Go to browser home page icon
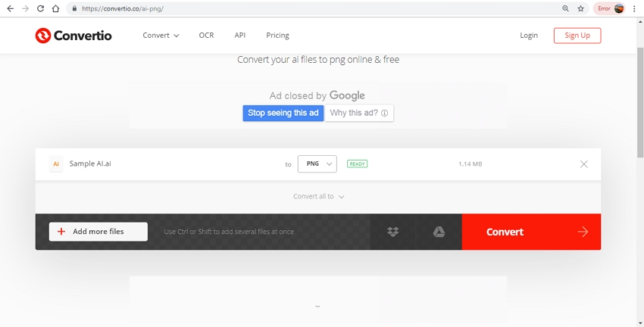Screen dimensions: 644x327 (x=55, y=8)
